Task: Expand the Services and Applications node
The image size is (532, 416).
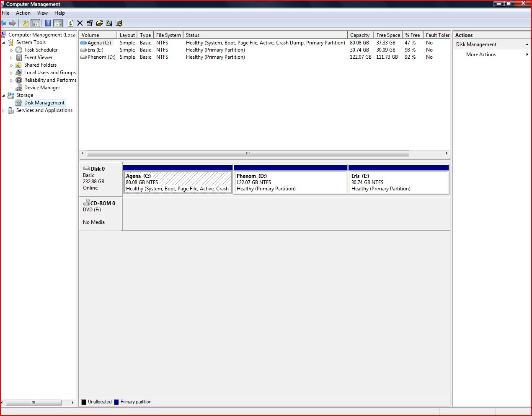Action: 4,111
